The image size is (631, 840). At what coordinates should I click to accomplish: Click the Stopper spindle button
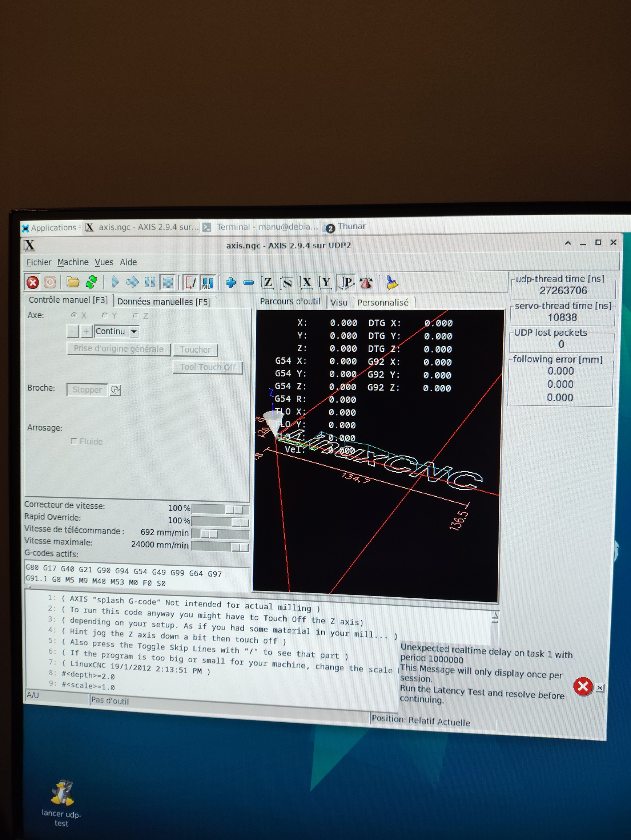[87, 389]
